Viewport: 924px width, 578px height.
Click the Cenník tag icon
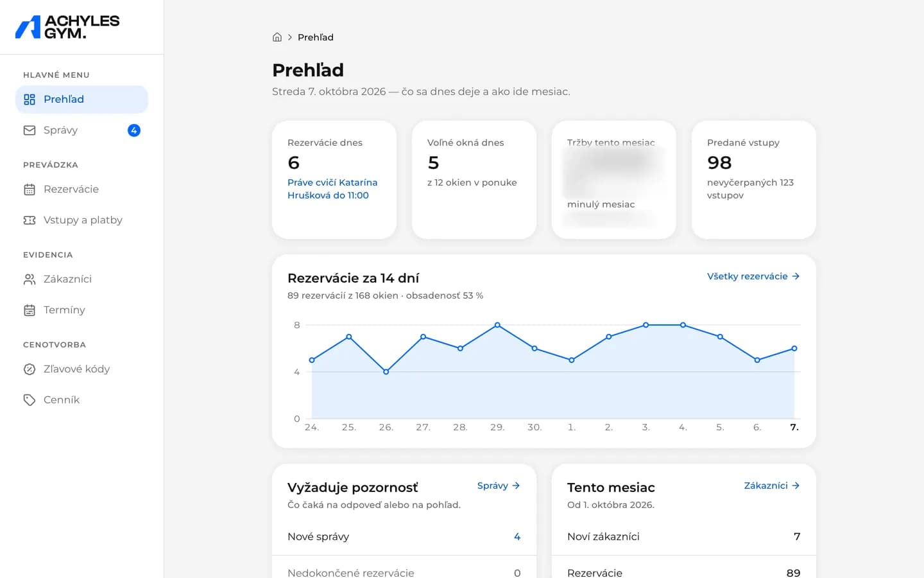point(30,400)
